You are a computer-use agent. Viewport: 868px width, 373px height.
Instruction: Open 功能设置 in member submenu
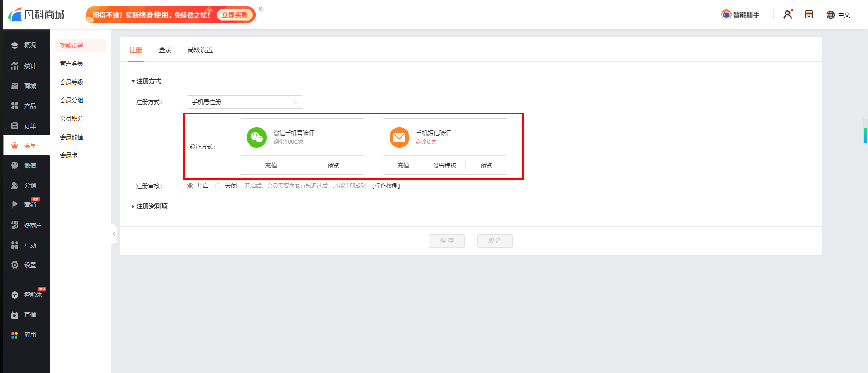80,46
